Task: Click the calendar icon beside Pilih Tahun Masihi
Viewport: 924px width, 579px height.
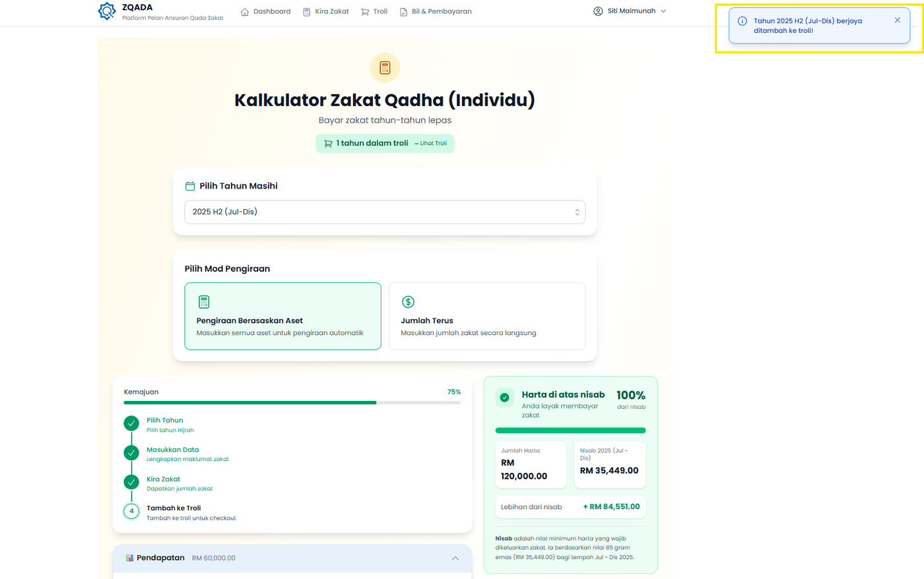Action: [x=190, y=186]
